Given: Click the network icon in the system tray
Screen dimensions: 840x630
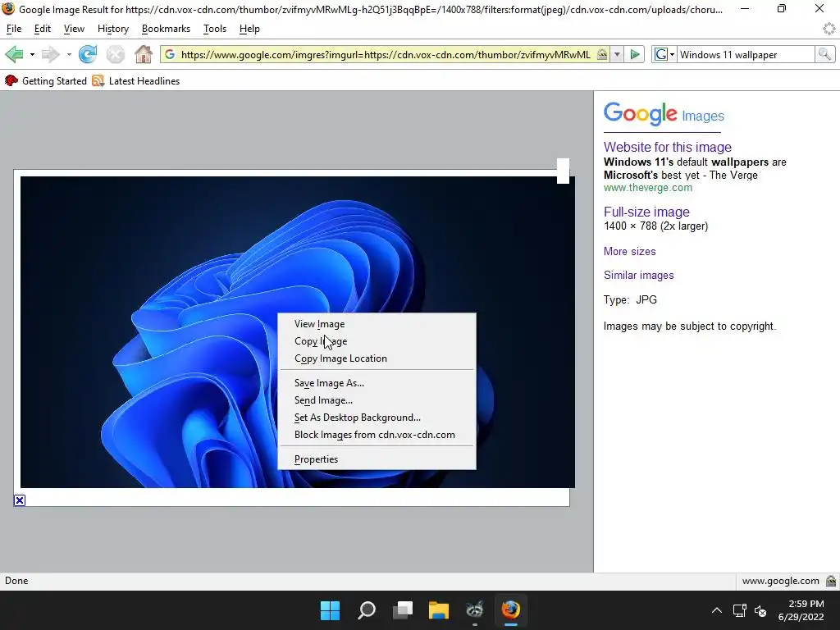Looking at the screenshot, I should (739, 610).
